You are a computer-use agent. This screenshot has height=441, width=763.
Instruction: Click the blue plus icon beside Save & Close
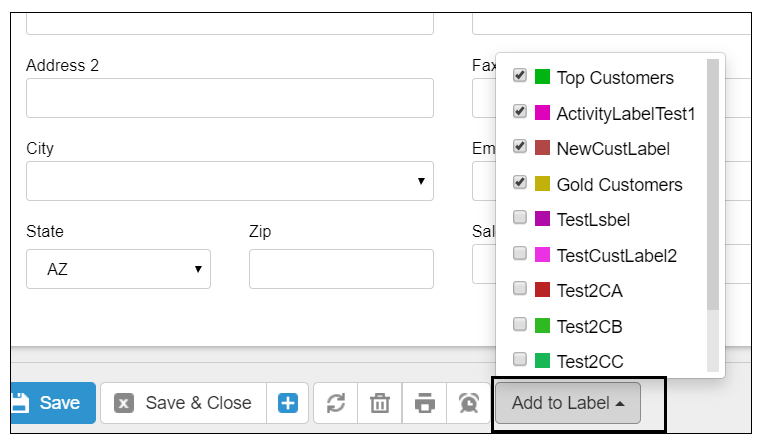(288, 403)
